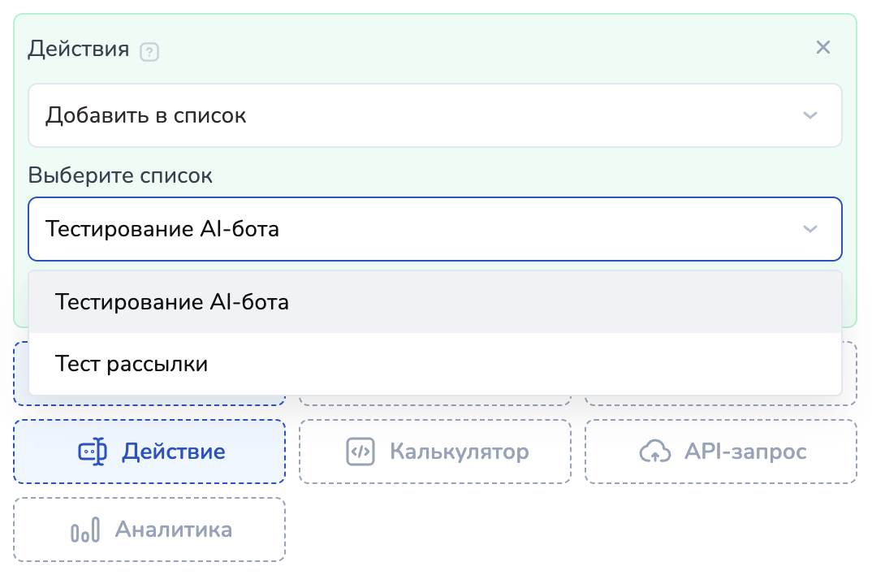The height and width of the screenshot is (588, 872).
Task: Click the Действия panel heading
Action: [79, 49]
